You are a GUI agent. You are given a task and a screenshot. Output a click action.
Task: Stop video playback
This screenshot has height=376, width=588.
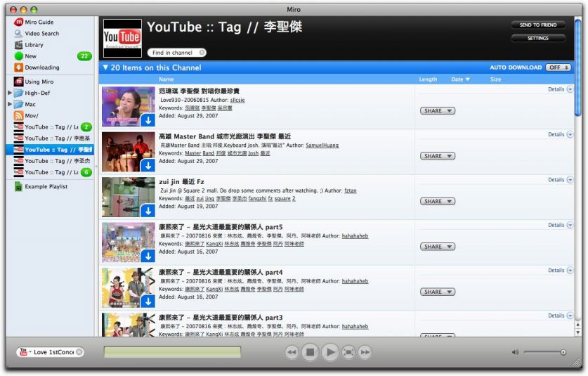310,352
